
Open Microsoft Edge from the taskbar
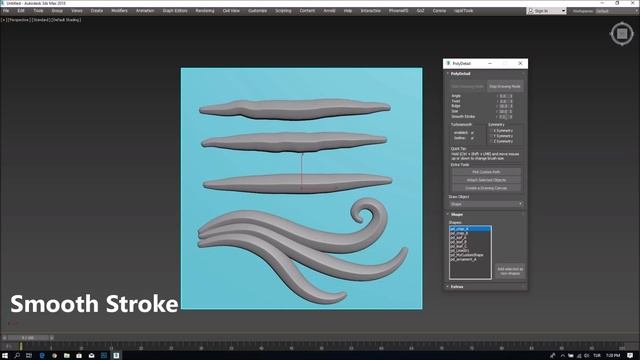[x=42, y=356]
